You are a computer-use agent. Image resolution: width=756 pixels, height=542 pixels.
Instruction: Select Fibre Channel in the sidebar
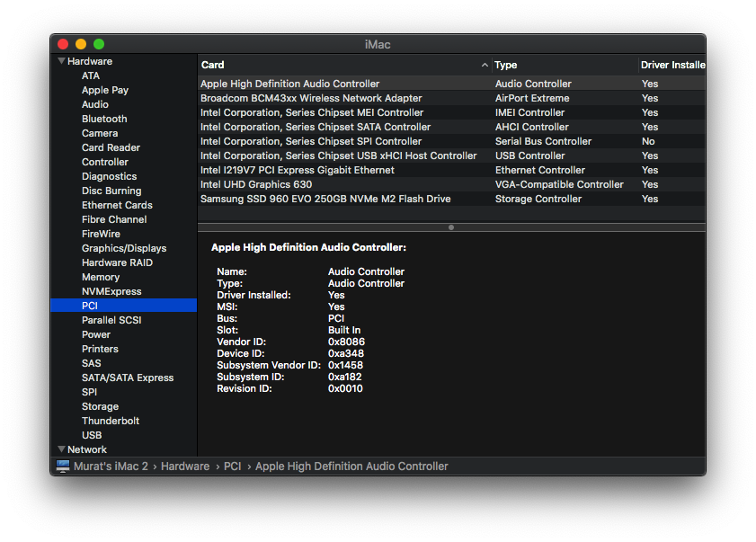tap(114, 219)
